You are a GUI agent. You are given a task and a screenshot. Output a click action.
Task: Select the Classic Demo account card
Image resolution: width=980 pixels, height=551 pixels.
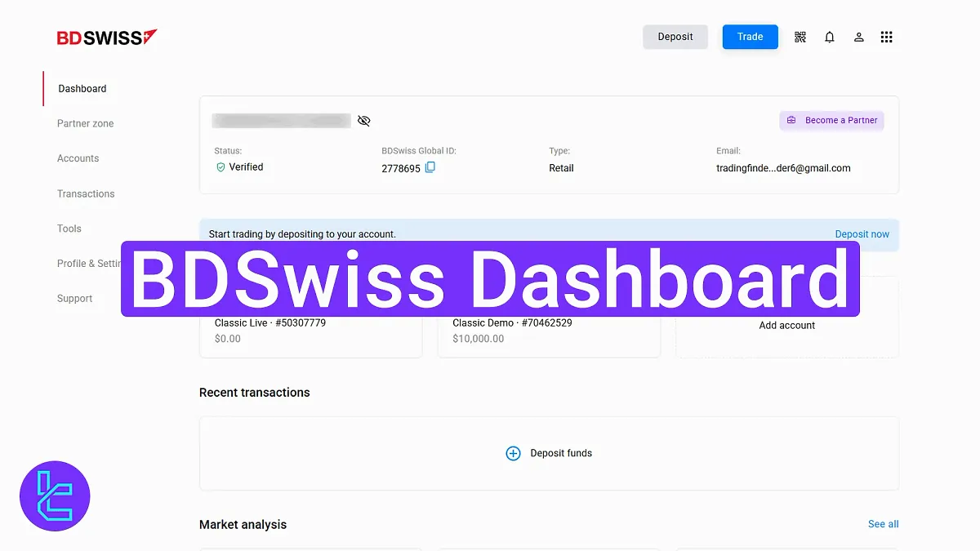[549, 330]
